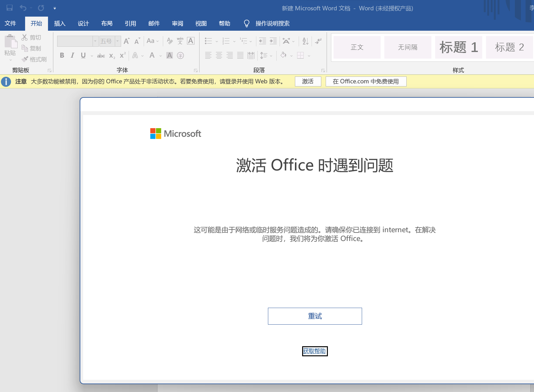
Task: Click the justify alignment icon
Action: click(240, 55)
